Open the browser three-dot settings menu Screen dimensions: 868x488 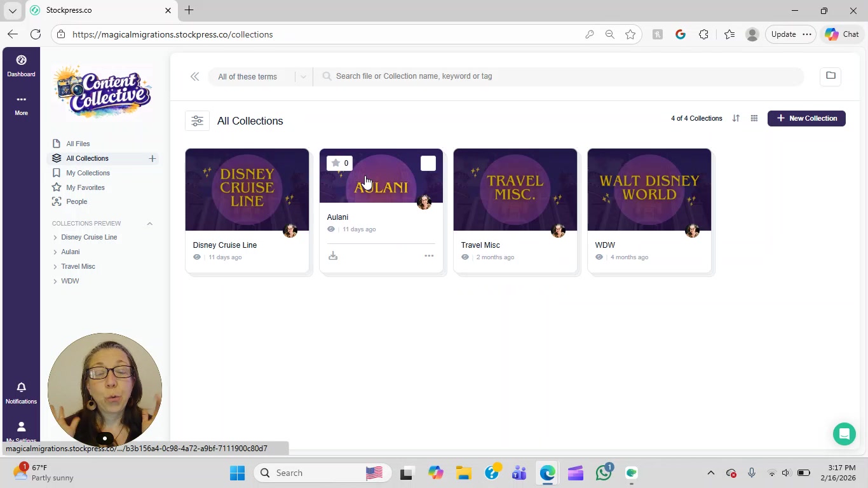pyautogui.click(x=807, y=34)
